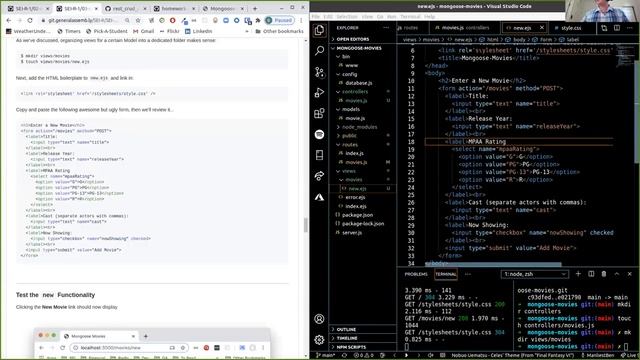The height and width of the screenshot is (360, 640).
Task: Close the new.ejs editor tab
Action: [x=542, y=28]
